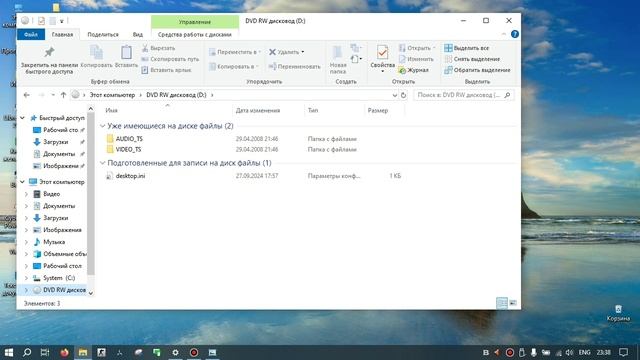Click the Paste button in the ribbon
Viewport: 640px width, 360px height.
(126, 56)
